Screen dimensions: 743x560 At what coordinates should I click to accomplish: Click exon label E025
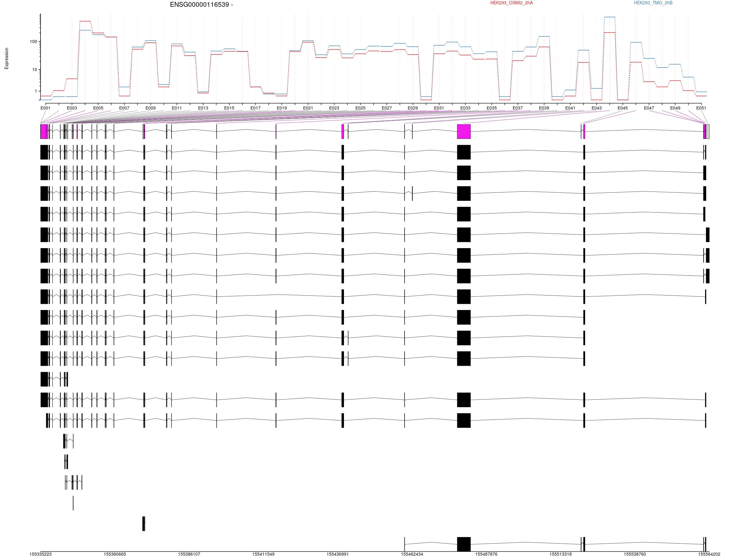tap(360, 108)
